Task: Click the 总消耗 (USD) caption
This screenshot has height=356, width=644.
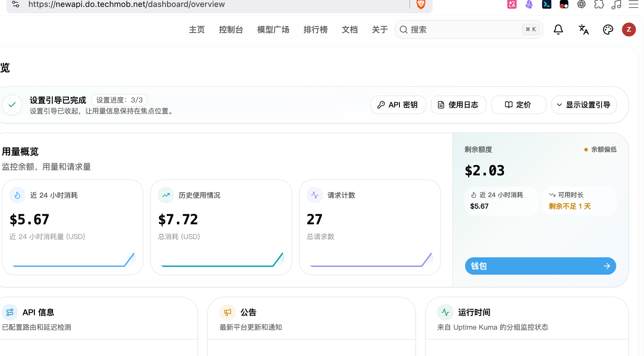Action: coord(179,237)
